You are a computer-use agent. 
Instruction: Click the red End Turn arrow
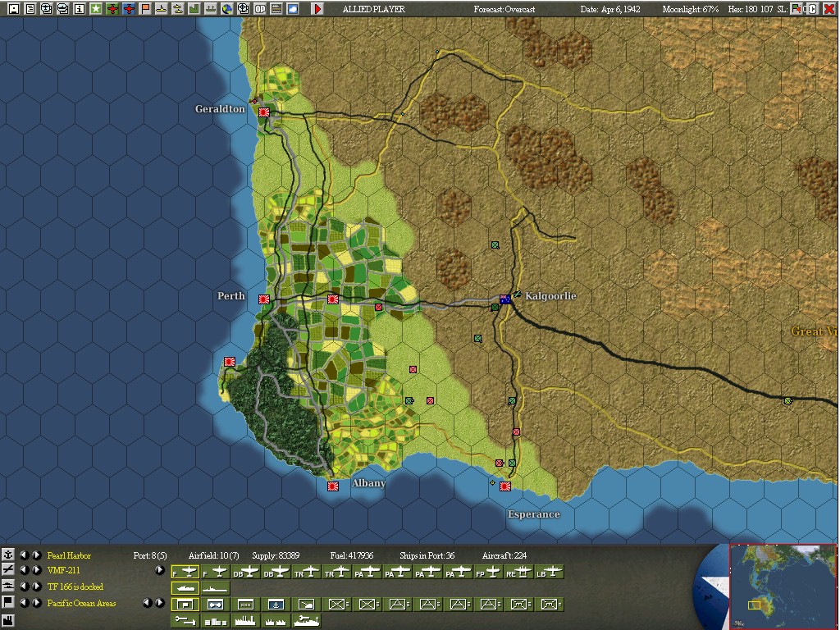point(317,8)
